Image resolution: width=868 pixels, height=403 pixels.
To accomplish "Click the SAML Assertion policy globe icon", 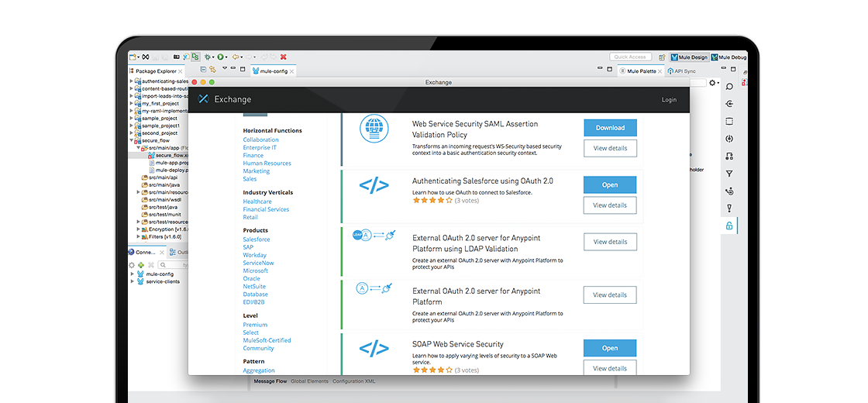I will click(x=374, y=129).
